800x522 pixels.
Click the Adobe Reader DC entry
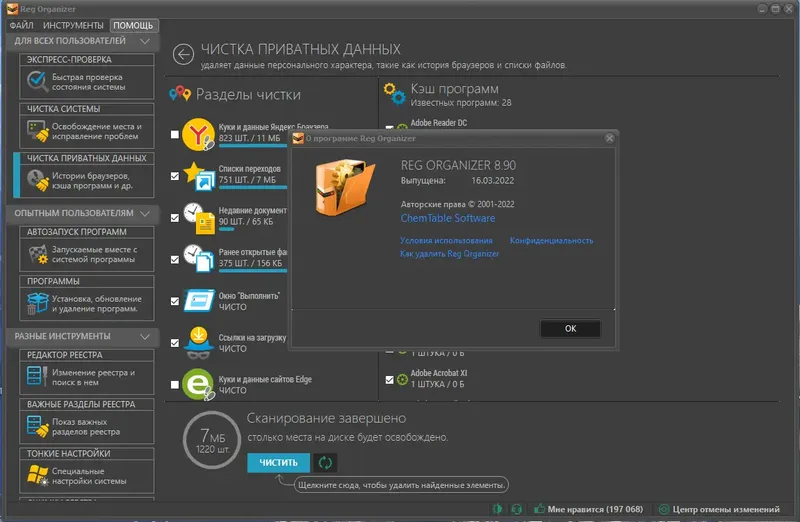coord(438,122)
